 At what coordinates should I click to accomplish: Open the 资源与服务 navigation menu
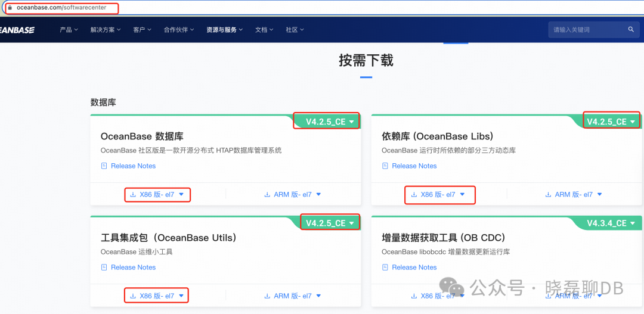coord(224,30)
